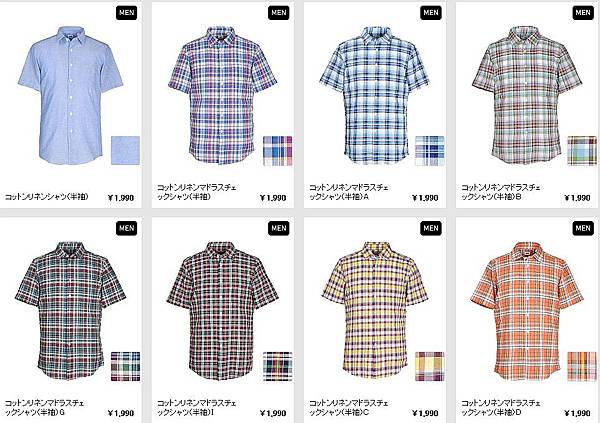Click the MEN badge on the plain blue shirt
600x423 pixels.
pyautogui.click(x=127, y=13)
